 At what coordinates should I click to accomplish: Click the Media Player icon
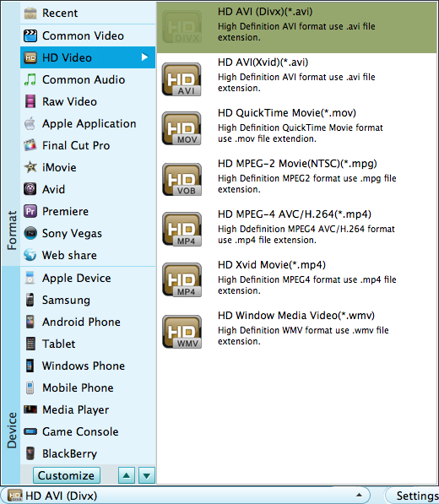coord(30,409)
